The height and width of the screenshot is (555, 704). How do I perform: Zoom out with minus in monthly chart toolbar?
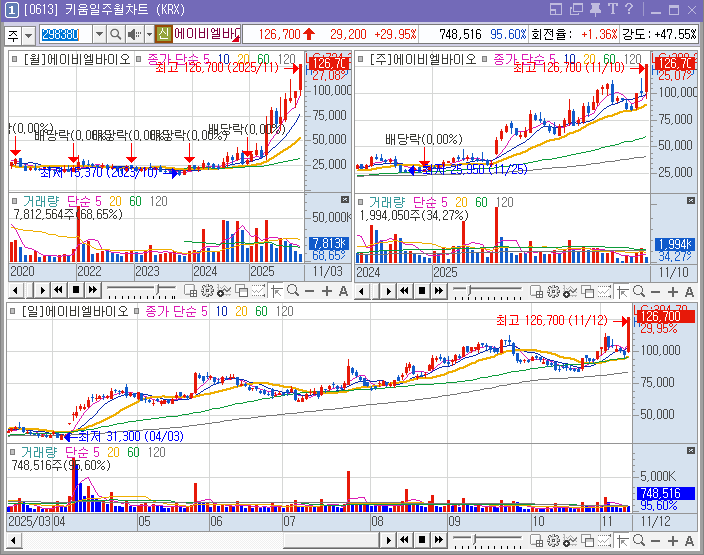tap(309, 291)
